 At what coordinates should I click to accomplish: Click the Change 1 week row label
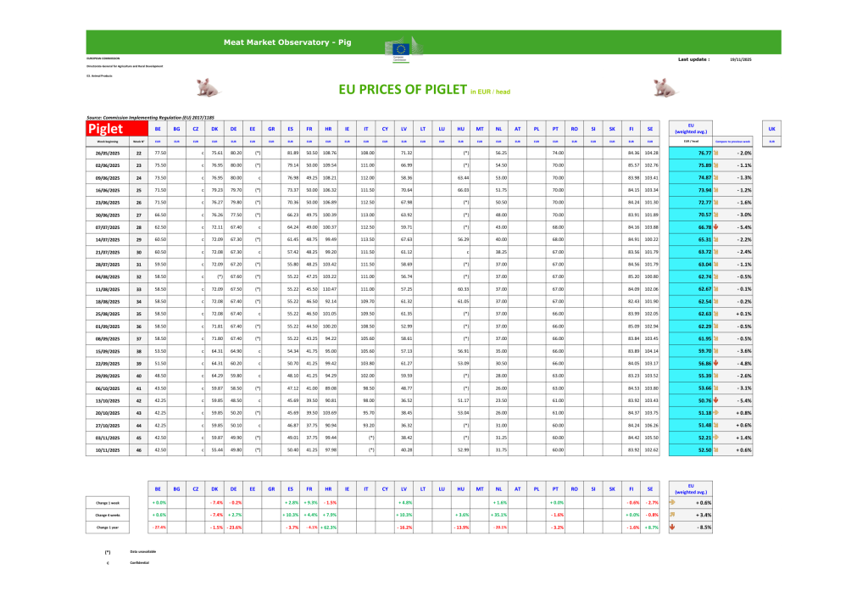click(107, 502)
